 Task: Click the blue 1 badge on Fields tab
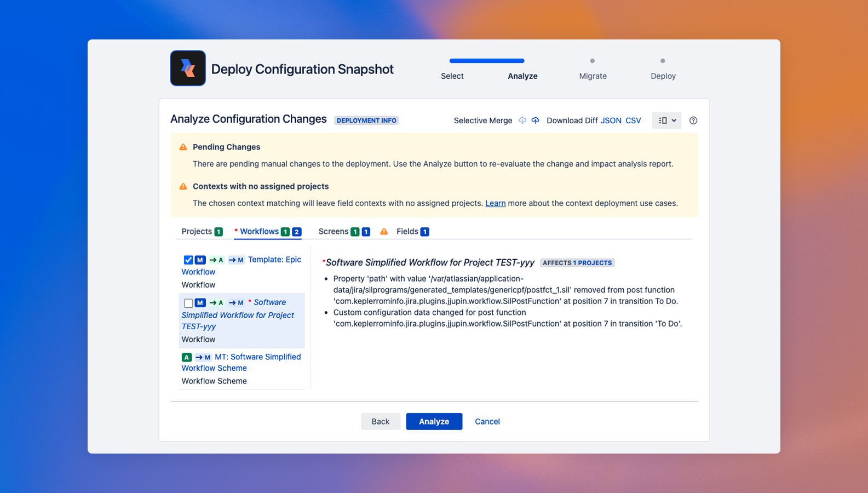(x=424, y=232)
